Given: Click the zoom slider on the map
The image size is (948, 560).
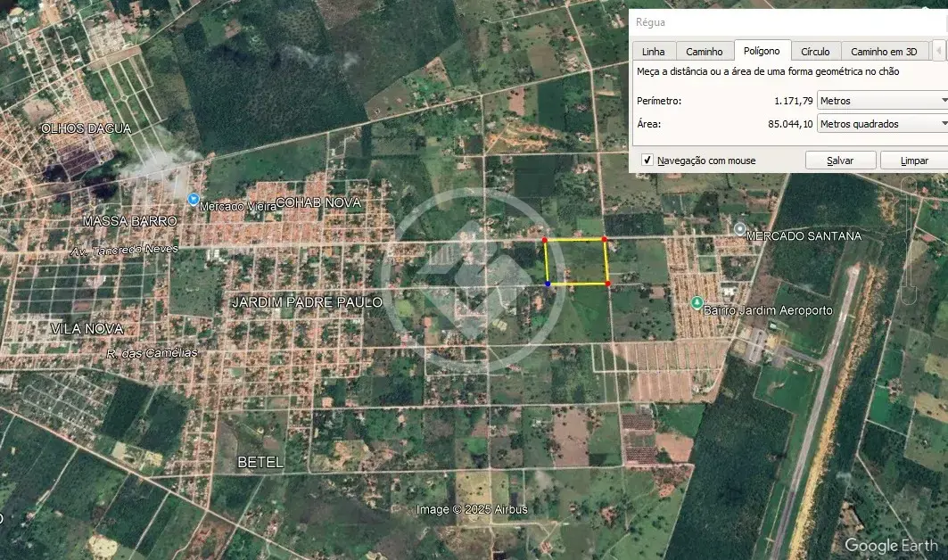Looking at the screenshot, I should [909, 242].
